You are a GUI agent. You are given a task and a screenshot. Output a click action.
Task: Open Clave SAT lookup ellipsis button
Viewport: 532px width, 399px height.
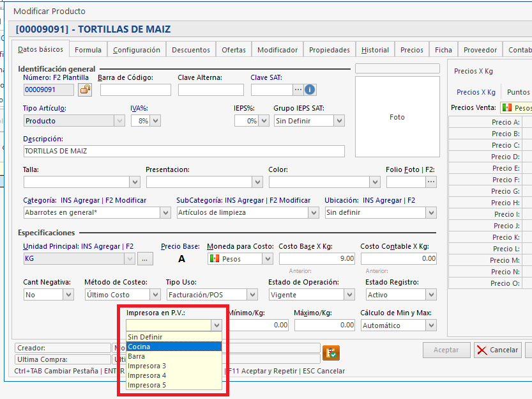[298, 90]
